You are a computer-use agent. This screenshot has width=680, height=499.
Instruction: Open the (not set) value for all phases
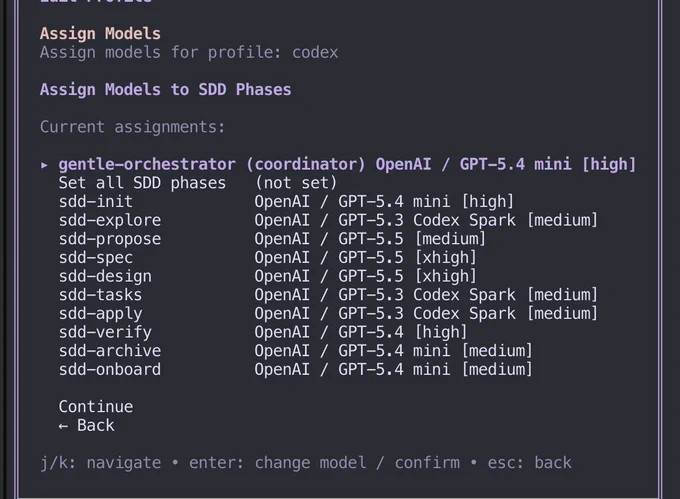(296, 183)
